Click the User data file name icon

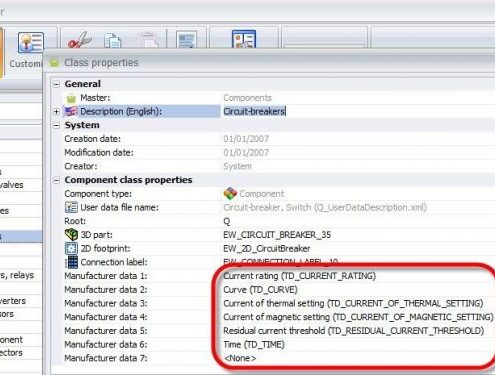coord(71,207)
